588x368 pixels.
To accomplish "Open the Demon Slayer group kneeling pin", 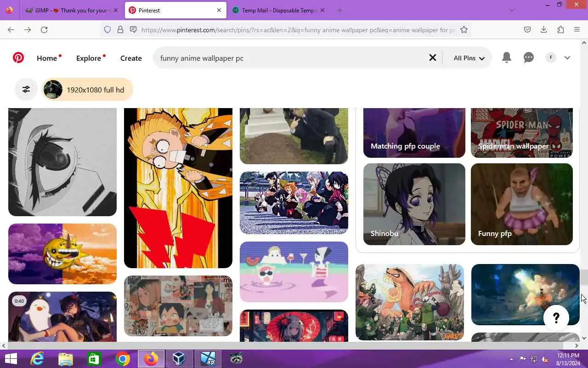I will point(294,203).
